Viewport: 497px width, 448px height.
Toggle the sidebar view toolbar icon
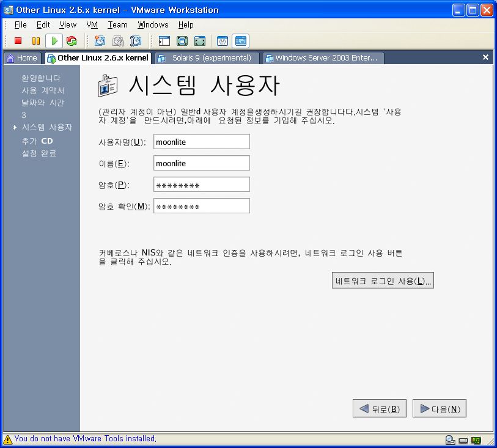pos(164,41)
